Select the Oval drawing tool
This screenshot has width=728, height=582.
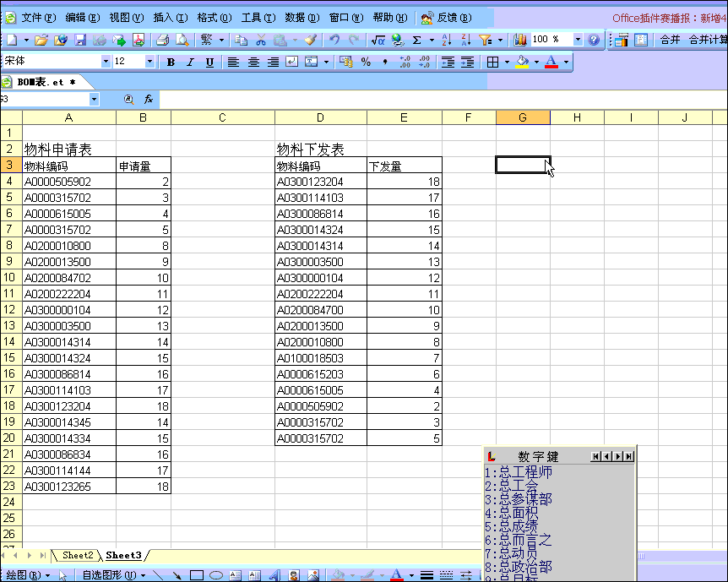(216, 575)
